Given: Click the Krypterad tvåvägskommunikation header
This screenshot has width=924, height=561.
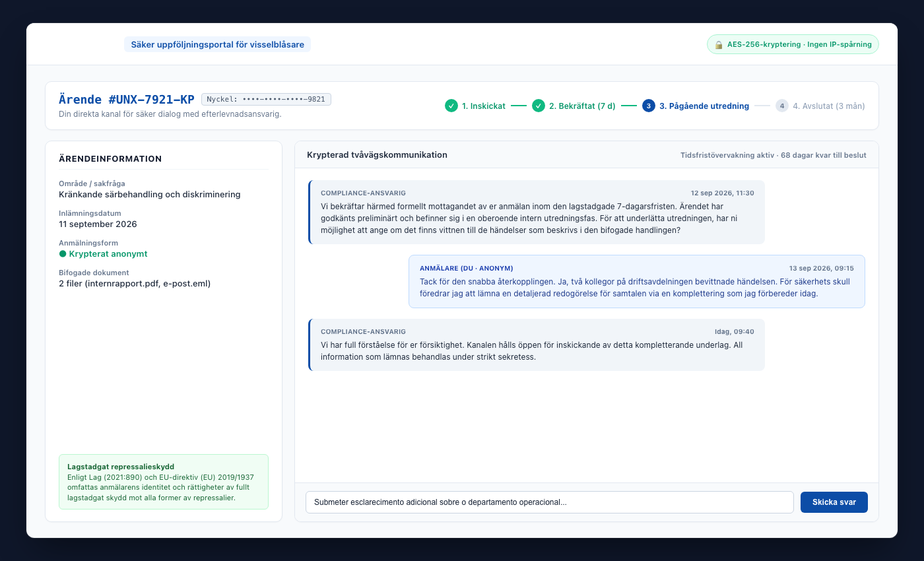Looking at the screenshot, I should (377, 155).
